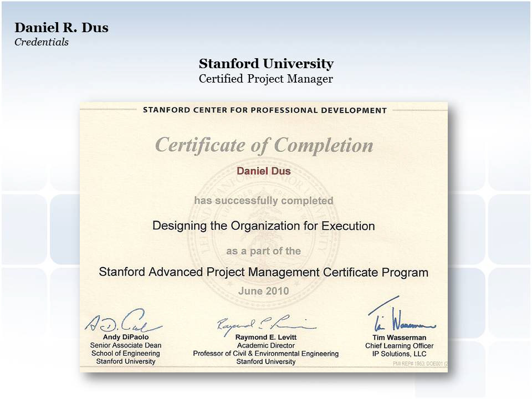This screenshot has width=532, height=399.
Task: Click the "as a part of the" line
Action: (x=264, y=251)
